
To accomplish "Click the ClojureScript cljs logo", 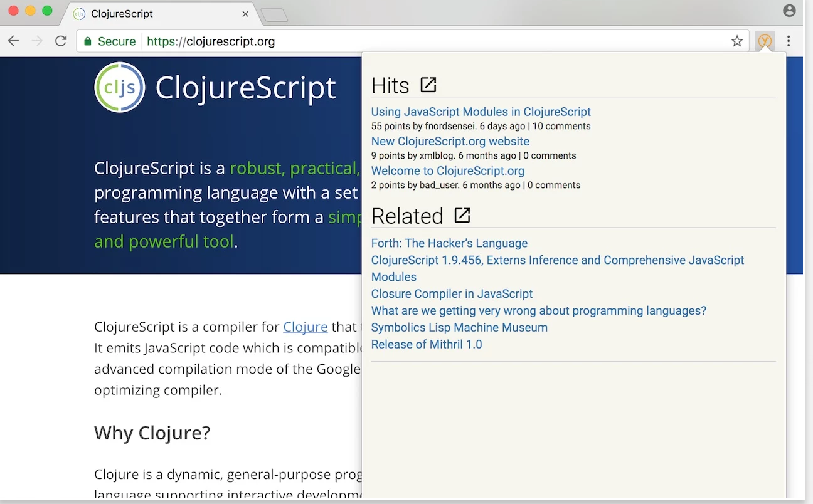I will 120,87.
